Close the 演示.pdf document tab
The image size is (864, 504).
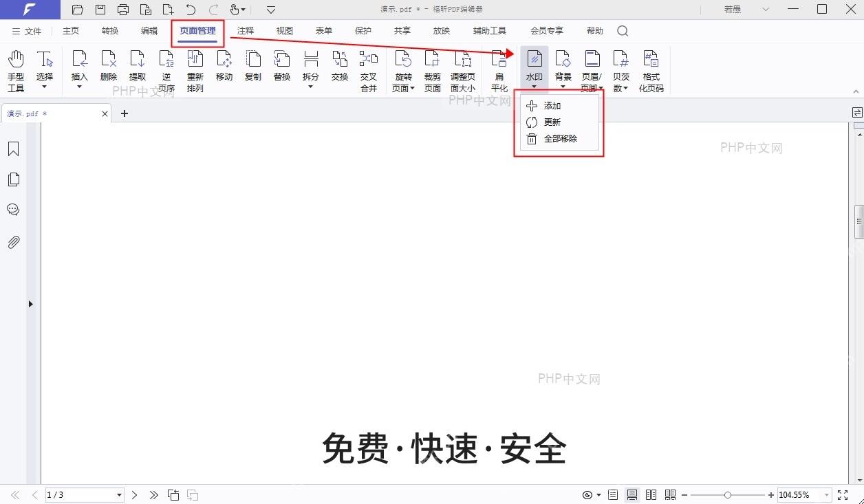105,113
